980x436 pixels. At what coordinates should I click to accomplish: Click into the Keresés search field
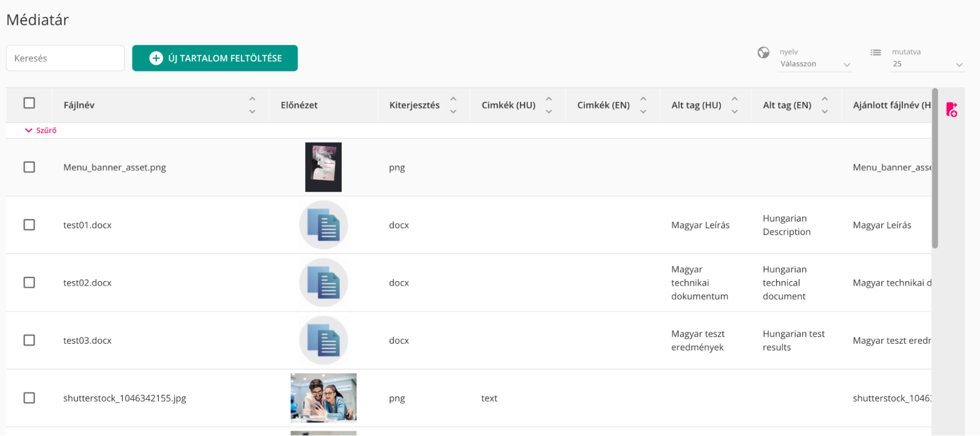point(65,58)
